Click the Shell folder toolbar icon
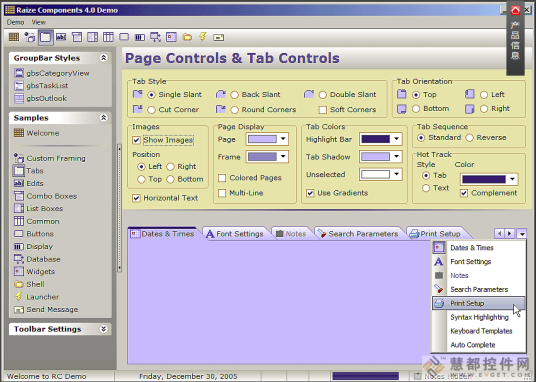Viewport: 536px width, 382px height. pos(187,37)
